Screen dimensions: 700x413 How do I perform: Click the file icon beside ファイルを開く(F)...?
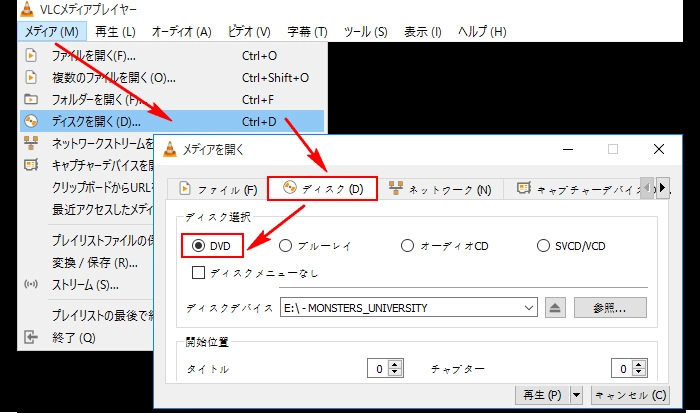point(31,55)
